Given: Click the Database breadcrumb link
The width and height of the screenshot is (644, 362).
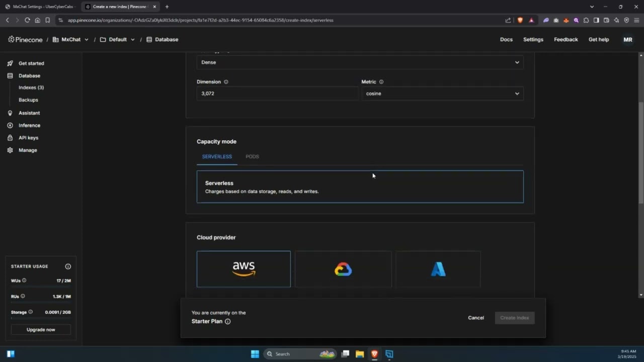Looking at the screenshot, I should click(x=163, y=39).
